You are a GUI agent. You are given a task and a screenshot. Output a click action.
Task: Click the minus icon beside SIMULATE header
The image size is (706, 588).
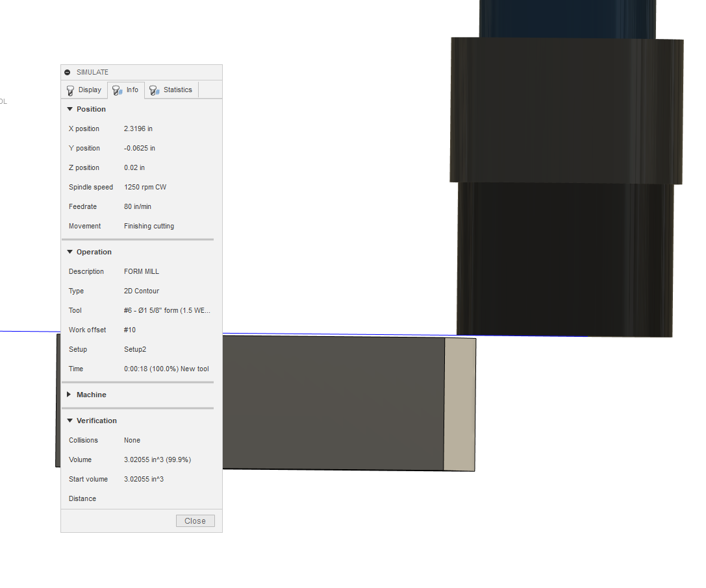[x=68, y=72]
